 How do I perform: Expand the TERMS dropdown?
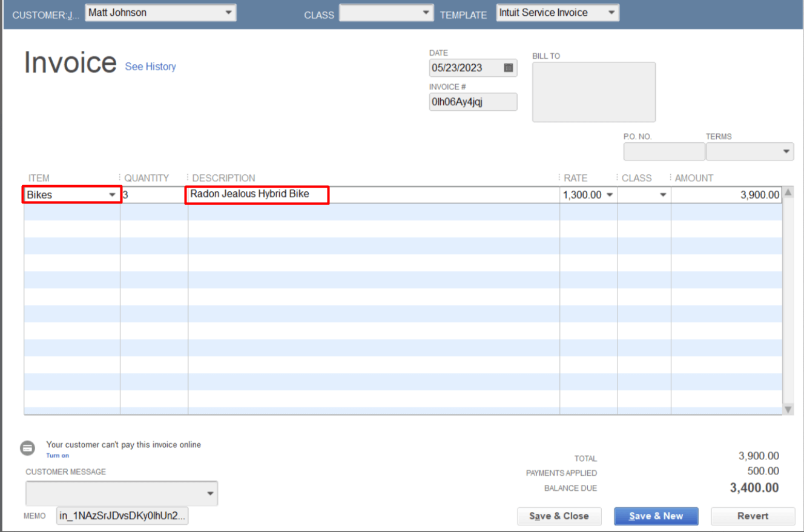pos(787,151)
